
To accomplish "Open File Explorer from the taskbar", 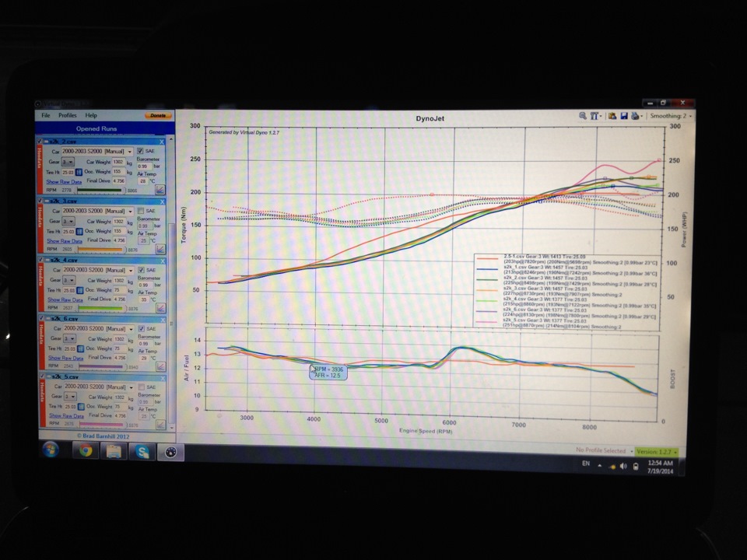I will [x=114, y=450].
